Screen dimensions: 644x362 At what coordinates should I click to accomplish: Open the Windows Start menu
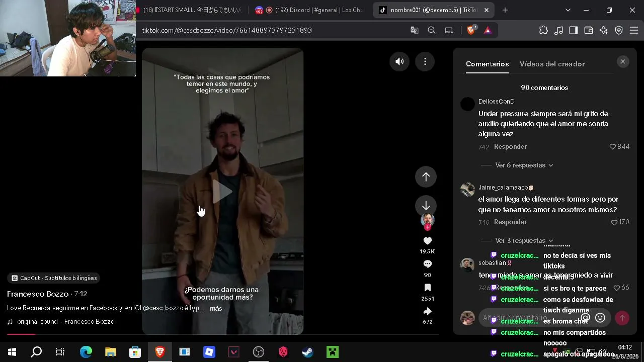[12, 352]
